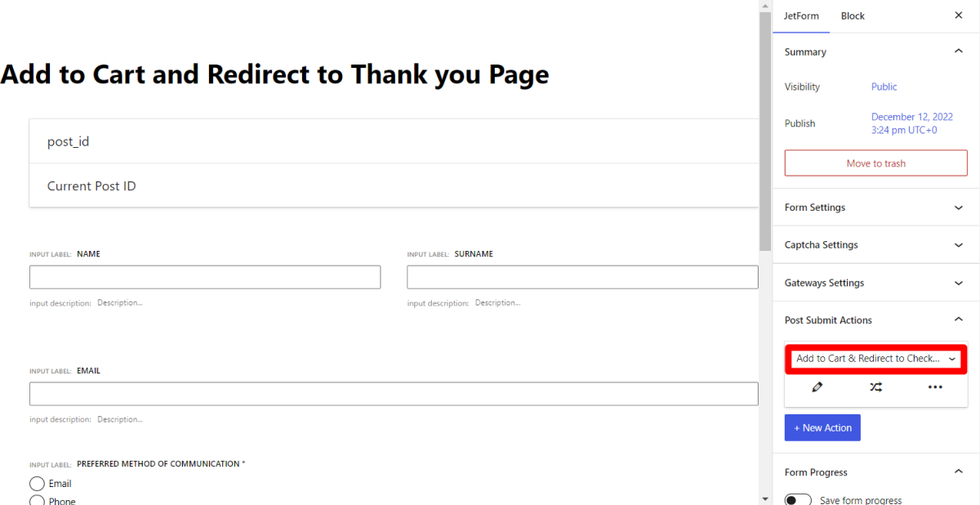Image resolution: width=980 pixels, height=505 pixels.
Task: Expand the Gateways Settings section arrow
Action: (x=958, y=283)
